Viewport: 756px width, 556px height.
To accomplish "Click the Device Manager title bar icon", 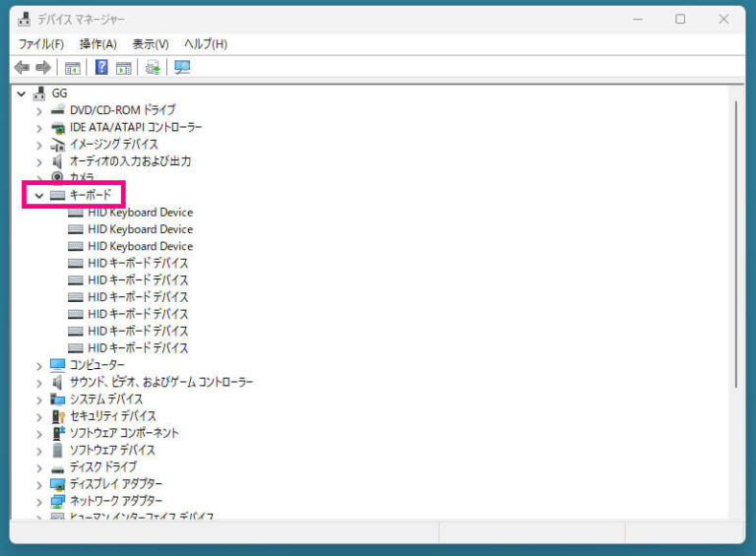I will [24, 20].
